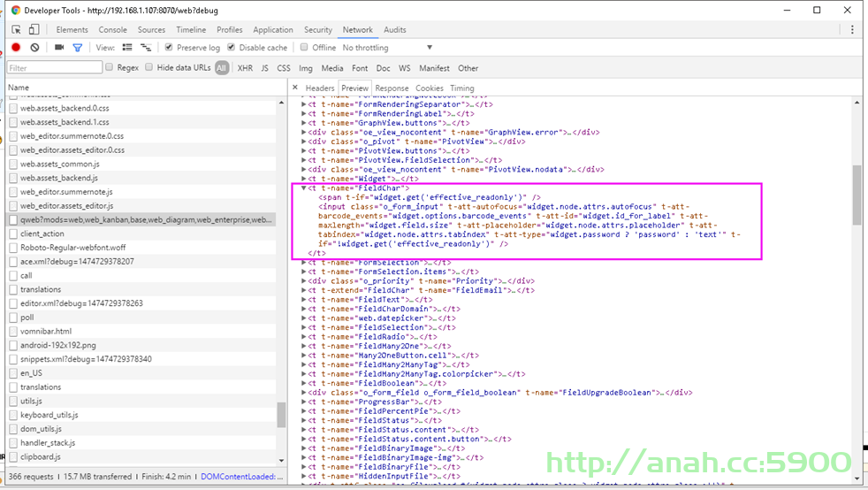This screenshot has width=868, height=490.
Task: Clear the network log
Action: (34, 48)
